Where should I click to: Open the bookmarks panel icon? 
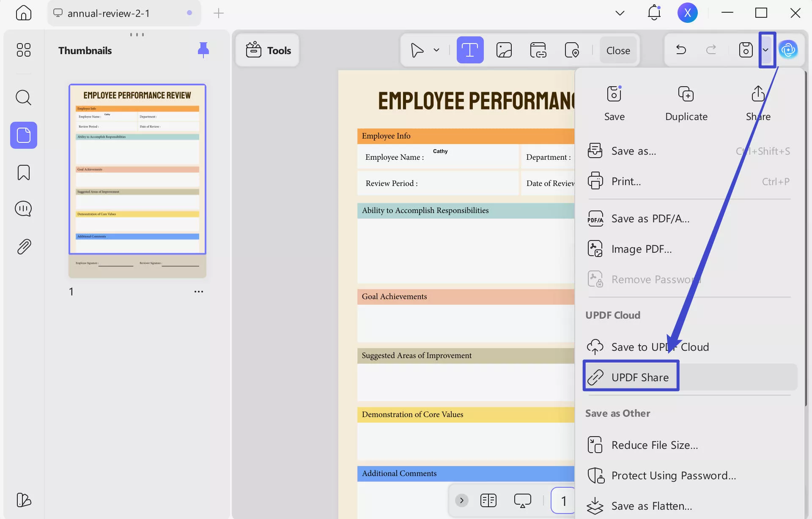23,172
